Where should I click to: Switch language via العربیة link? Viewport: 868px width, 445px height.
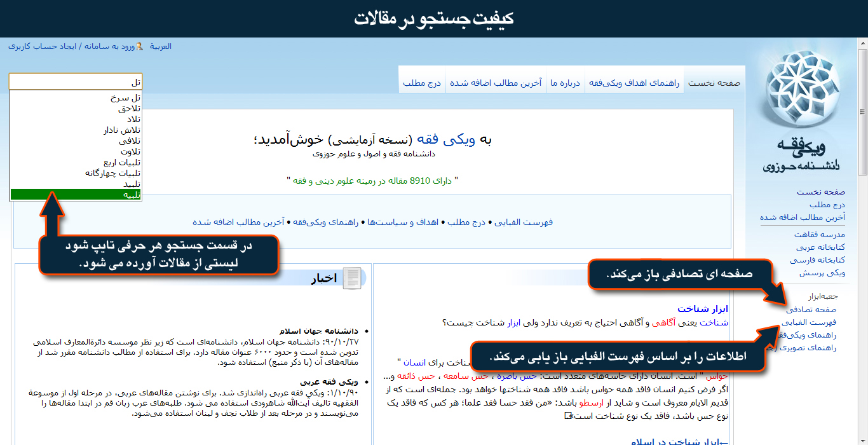click(161, 46)
